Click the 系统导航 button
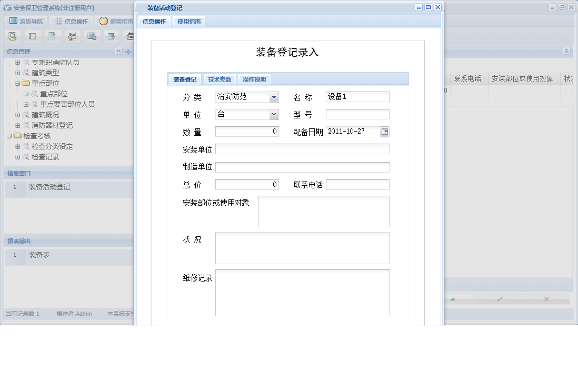This screenshot has width=578, height=392. [x=25, y=21]
